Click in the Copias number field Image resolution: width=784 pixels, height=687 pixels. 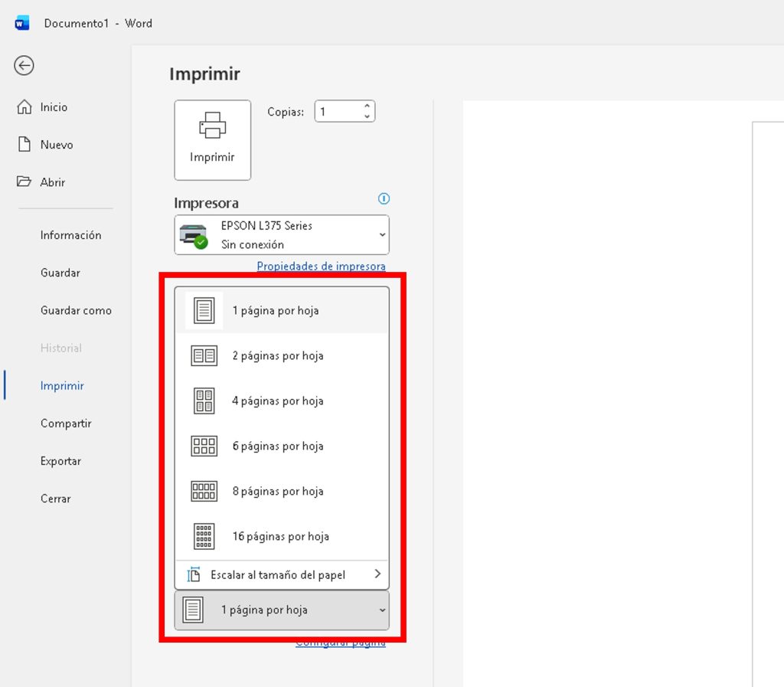[x=335, y=112]
